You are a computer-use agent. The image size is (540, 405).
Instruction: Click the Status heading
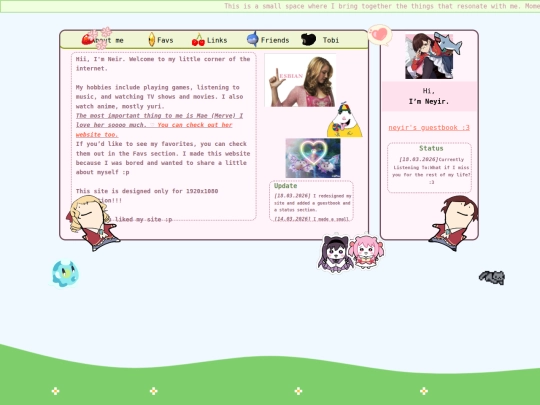click(x=431, y=148)
